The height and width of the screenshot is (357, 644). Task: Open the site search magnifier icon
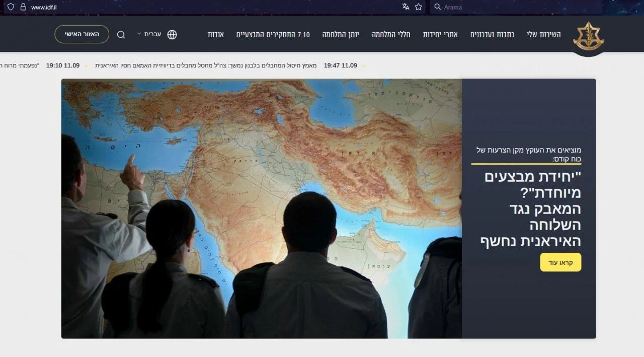(121, 35)
